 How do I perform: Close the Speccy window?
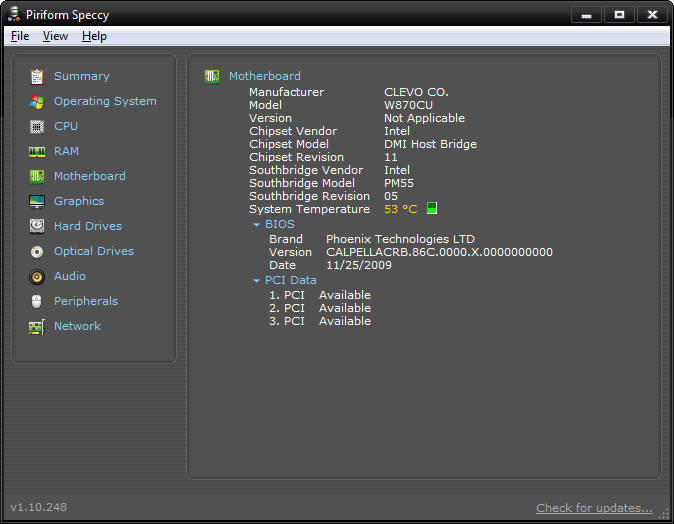pyautogui.click(x=652, y=15)
